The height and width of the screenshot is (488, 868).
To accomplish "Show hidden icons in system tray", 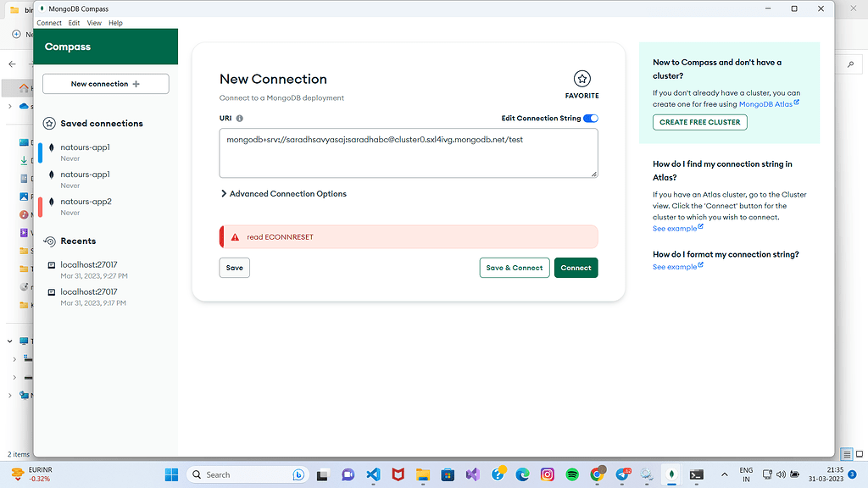I will point(724,474).
